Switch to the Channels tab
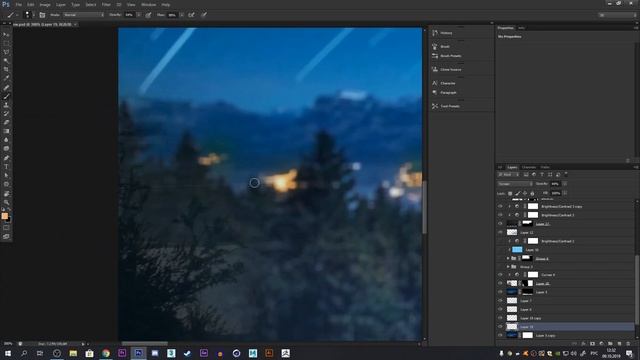Image resolution: width=640 pixels, height=360 pixels. [x=529, y=167]
